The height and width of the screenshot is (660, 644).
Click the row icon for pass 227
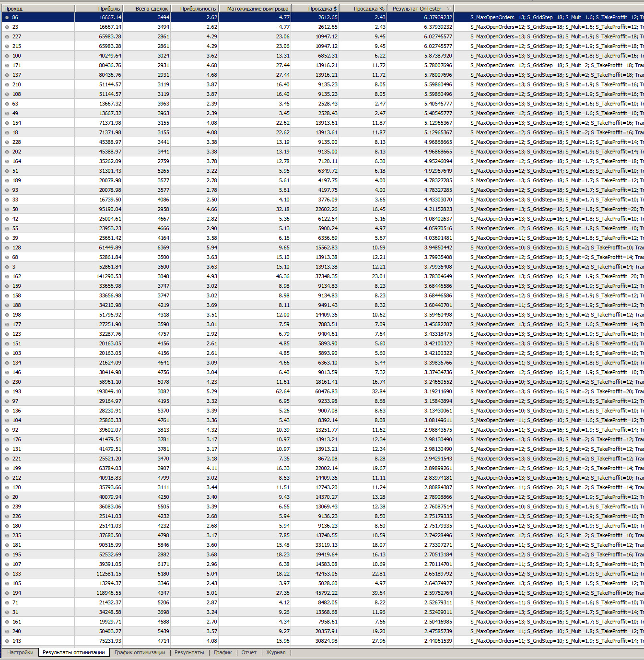(x=7, y=36)
